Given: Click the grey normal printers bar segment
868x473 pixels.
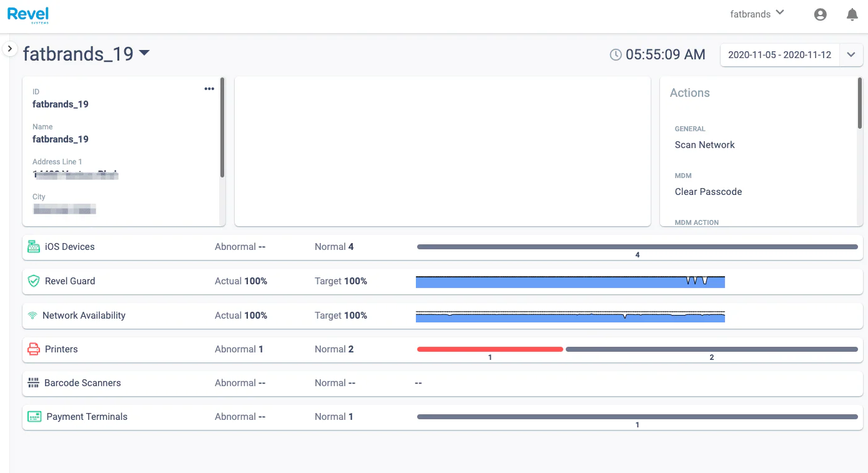Looking at the screenshot, I should 712,349.
